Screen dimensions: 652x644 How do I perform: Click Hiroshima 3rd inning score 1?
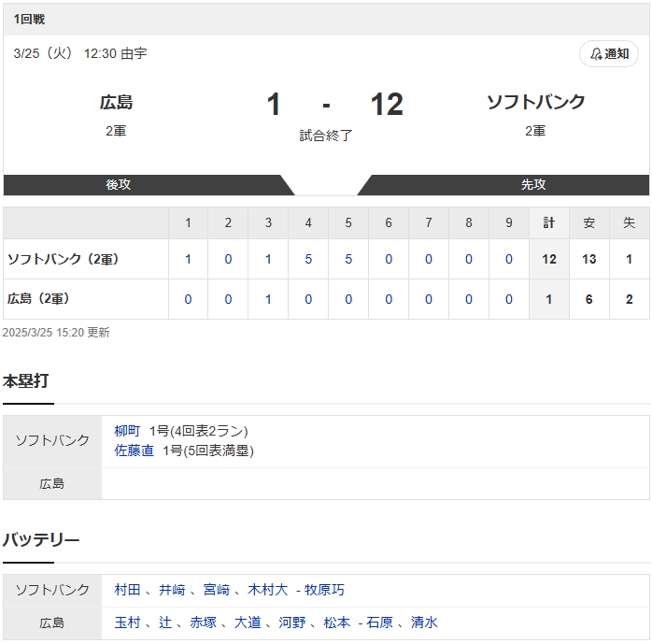click(268, 299)
